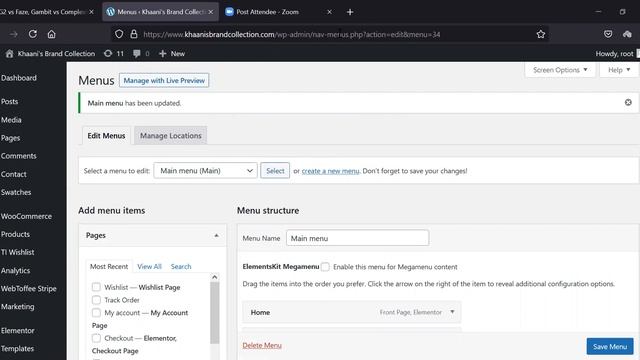The height and width of the screenshot is (360, 640).
Task: Open Elementor in the admin sidebar
Action: point(18,331)
